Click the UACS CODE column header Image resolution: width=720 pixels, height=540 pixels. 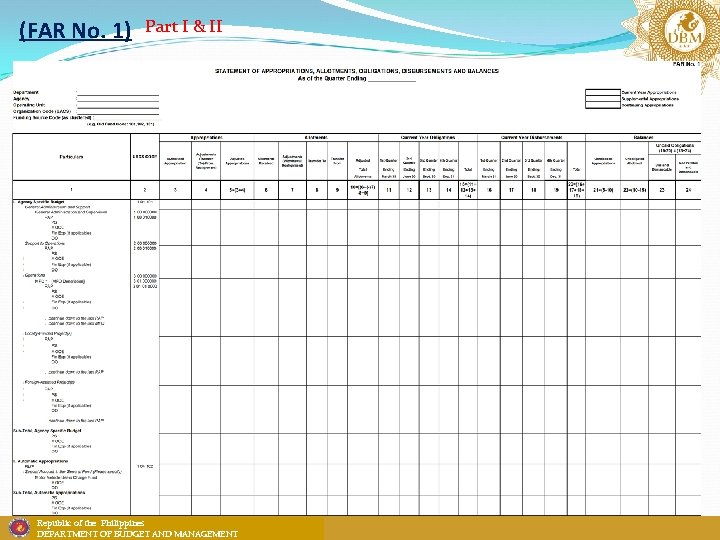click(145, 157)
